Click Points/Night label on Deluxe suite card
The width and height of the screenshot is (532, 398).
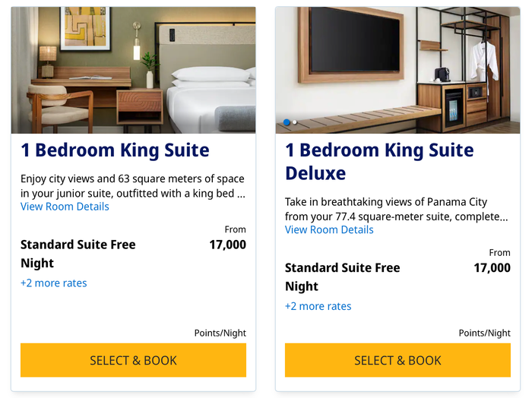tap(485, 333)
